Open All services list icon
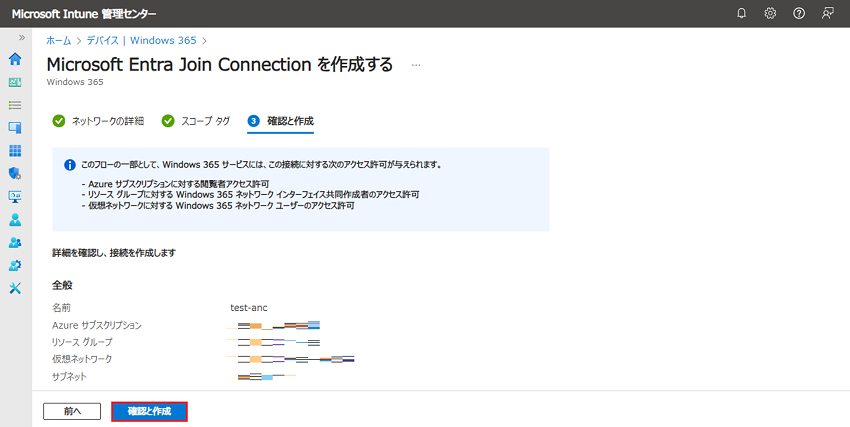 click(x=15, y=105)
